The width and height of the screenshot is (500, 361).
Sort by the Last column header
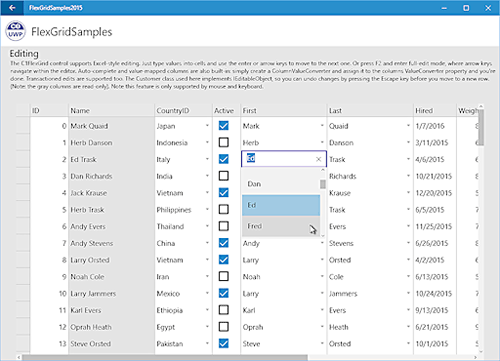[x=370, y=110]
